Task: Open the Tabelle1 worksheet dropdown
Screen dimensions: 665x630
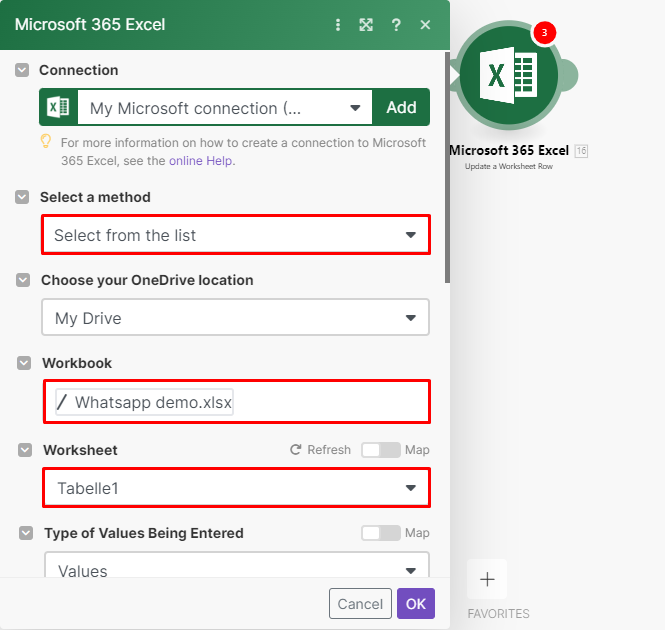Action: pyautogui.click(x=236, y=488)
